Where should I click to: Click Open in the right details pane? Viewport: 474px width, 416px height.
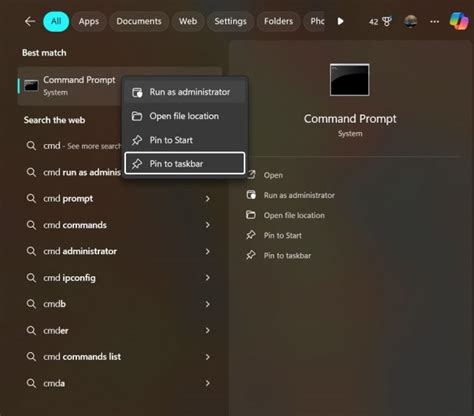273,175
